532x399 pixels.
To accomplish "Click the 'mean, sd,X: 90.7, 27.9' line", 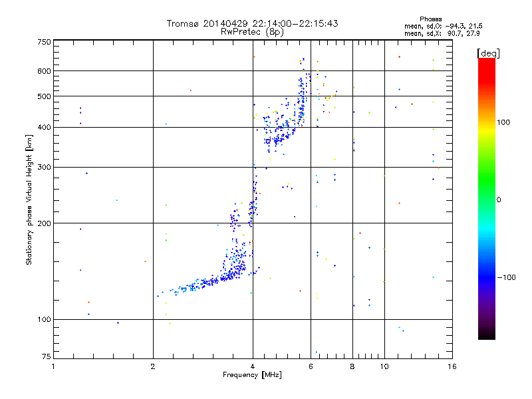I will tap(442, 33).
